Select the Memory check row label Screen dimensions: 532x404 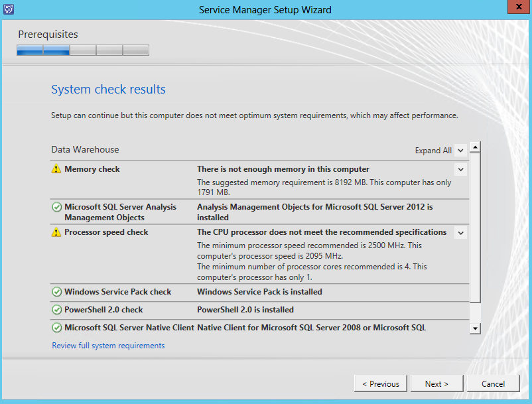tap(92, 169)
